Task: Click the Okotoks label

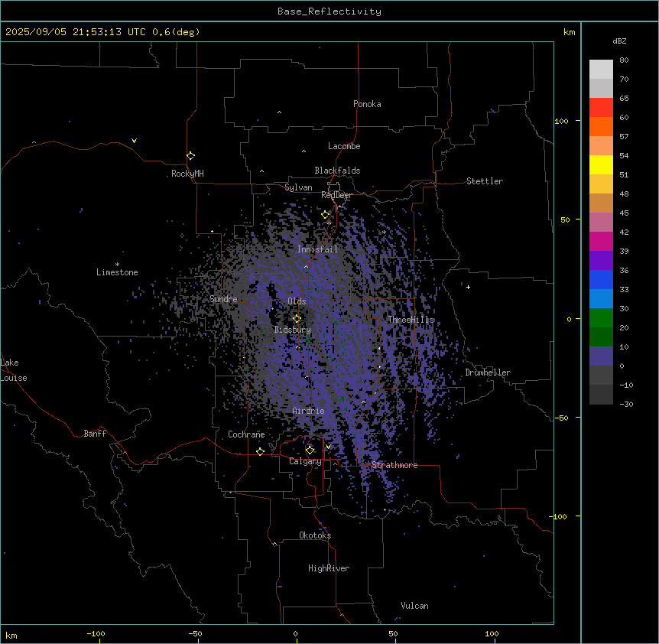Action: (315, 535)
